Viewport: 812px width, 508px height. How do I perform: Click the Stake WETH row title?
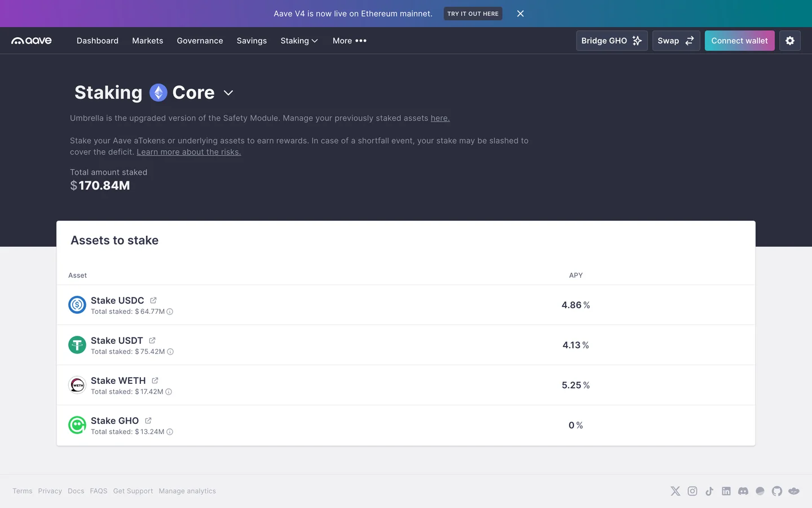[x=118, y=380]
